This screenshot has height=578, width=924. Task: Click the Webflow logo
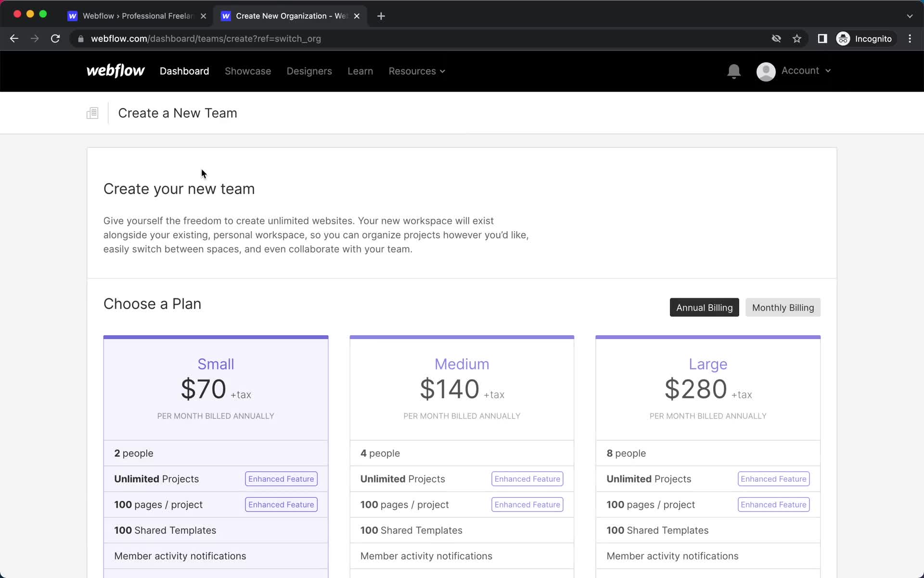[x=115, y=71]
